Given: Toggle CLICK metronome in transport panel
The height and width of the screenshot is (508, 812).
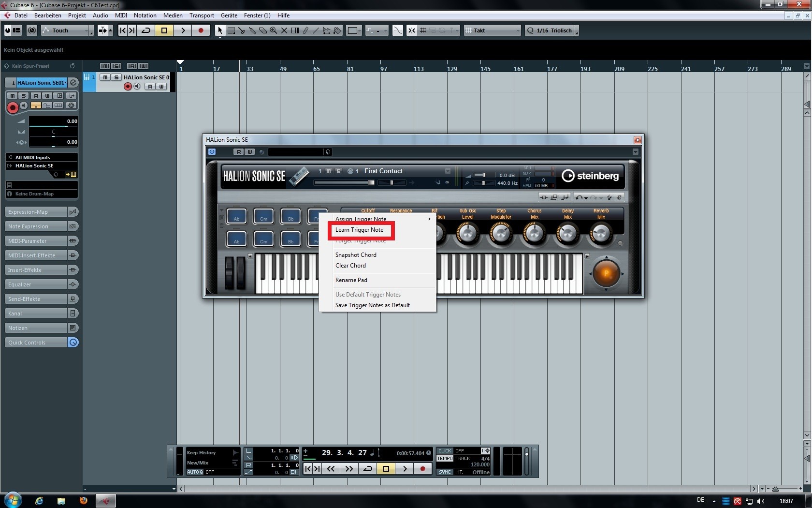Looking at the screenshot, I should tap(445, 451).
